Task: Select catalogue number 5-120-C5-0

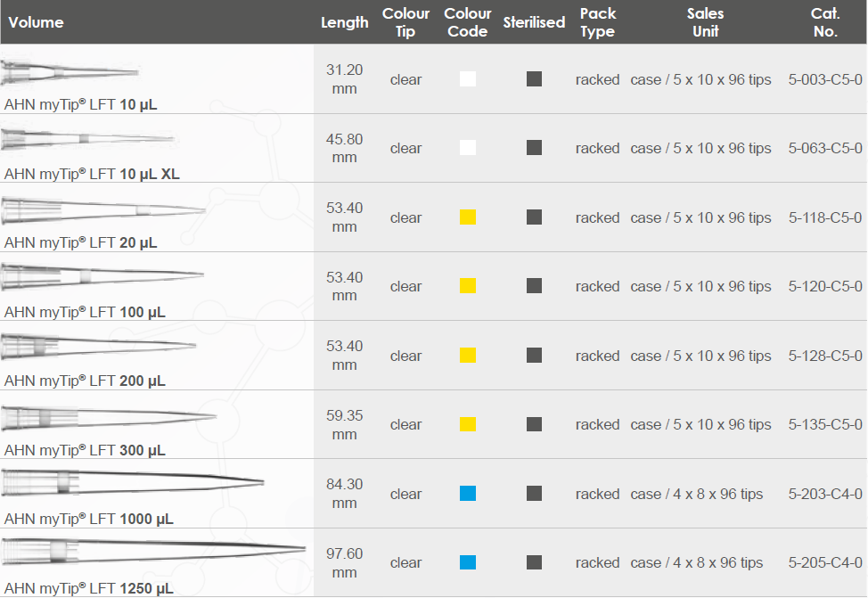Action: (x=825, y=286)
